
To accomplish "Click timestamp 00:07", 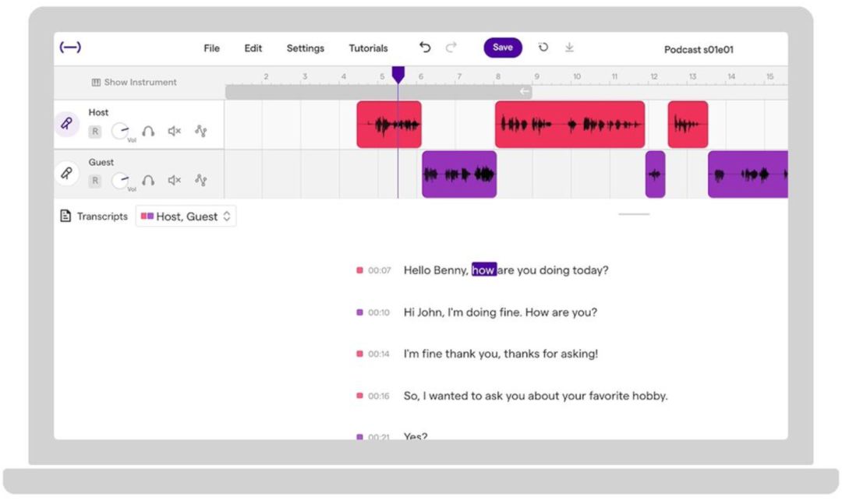I will point(380,270).
